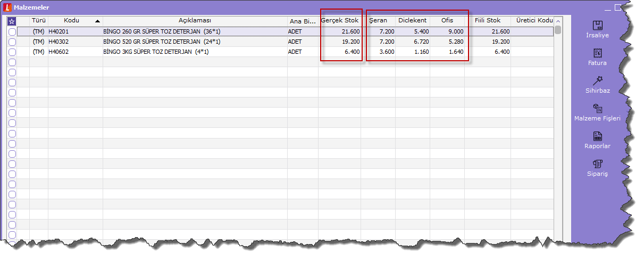This screenshot has width=644, height=260.
Task: Click Ofis value 1.640
Action: [455, 52]
